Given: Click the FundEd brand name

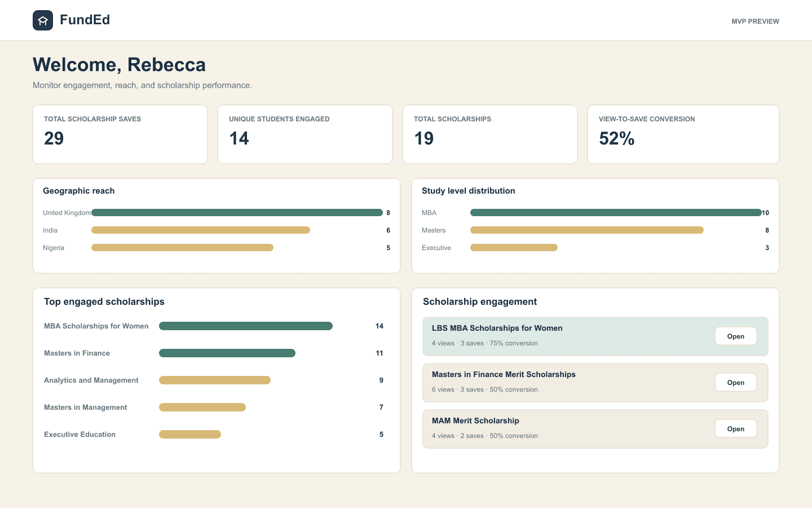Looking at the screenshot, I should pyautogui.click(x=85, y=20).
